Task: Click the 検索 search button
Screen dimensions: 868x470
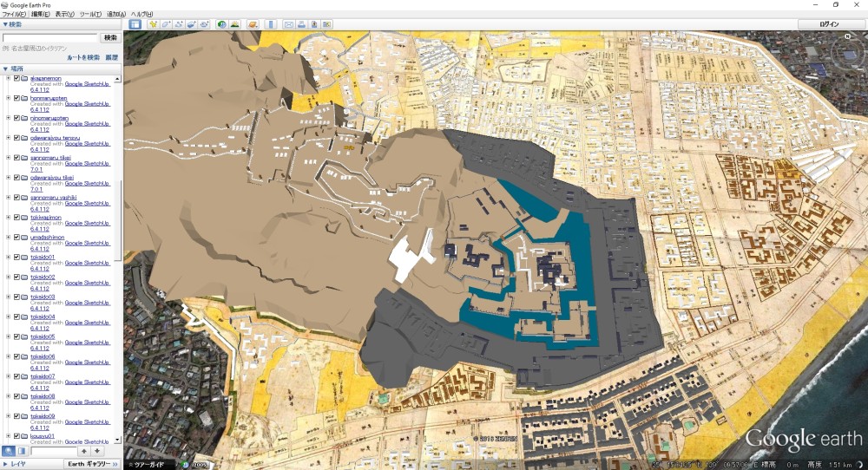Action: [110, 38]
